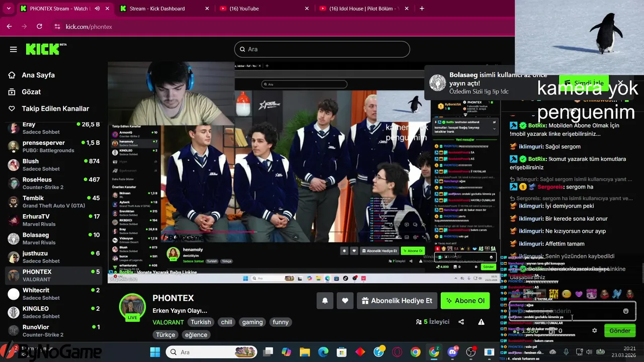Image resolution: width=644 pixels, height=362 pixels.
Task: Open RoseHeus channel in followed list
Action: 53,183
